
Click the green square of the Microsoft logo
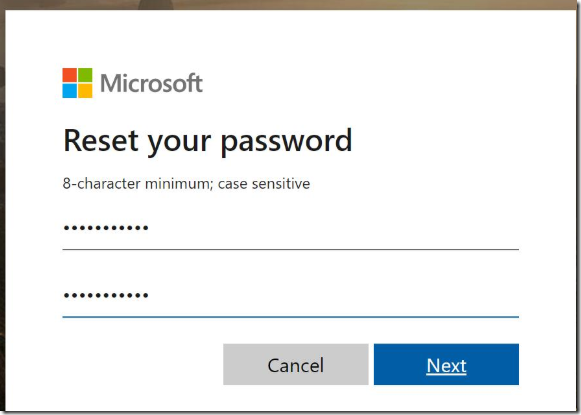tap(85, 75)
